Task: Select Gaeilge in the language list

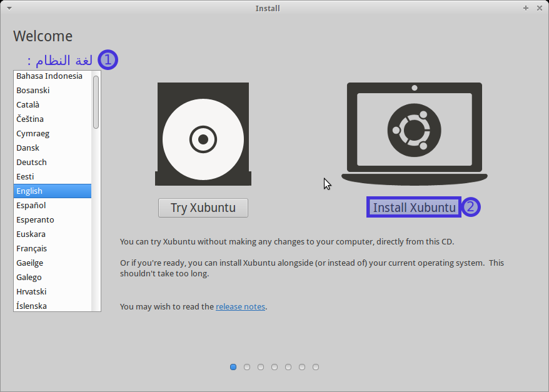Action: click(53, 263)
